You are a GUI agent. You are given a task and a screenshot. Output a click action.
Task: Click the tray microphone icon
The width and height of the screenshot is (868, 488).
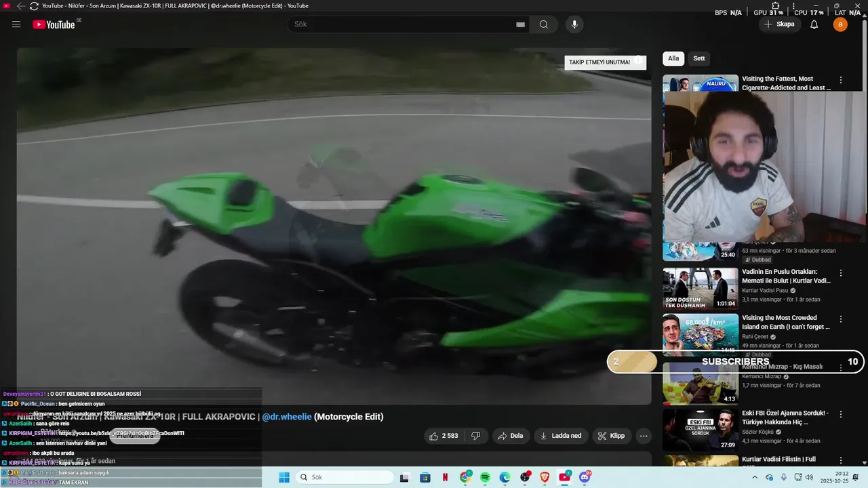pos(784,477)
